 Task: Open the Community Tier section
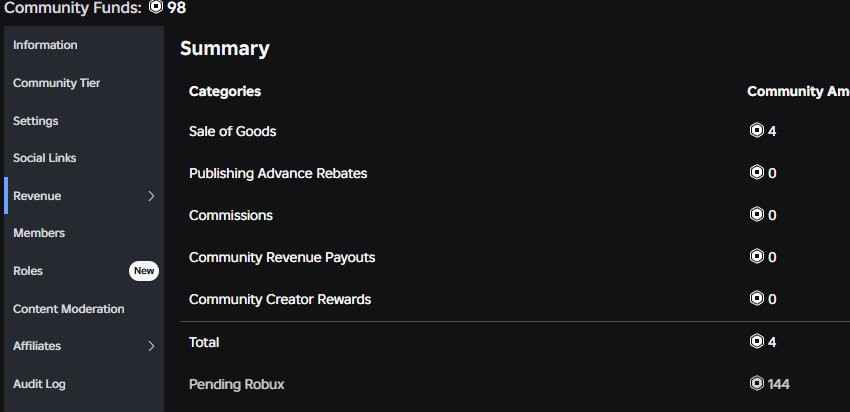57,83
